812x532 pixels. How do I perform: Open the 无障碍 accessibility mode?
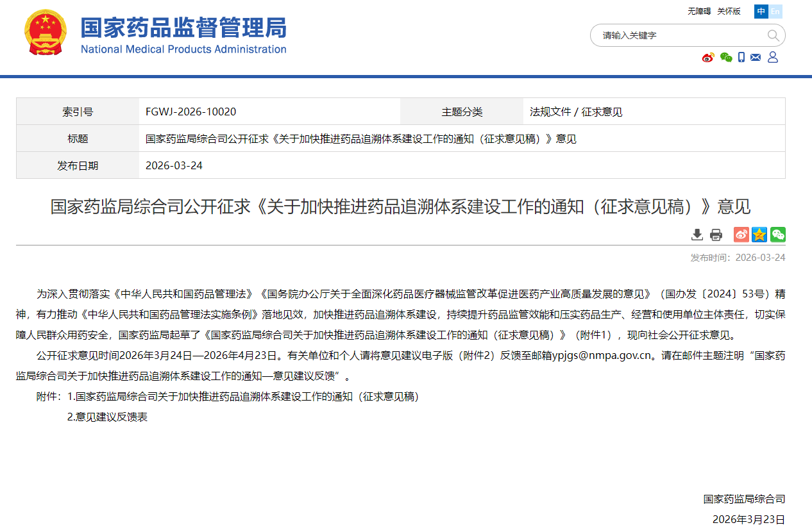point(698,11)
